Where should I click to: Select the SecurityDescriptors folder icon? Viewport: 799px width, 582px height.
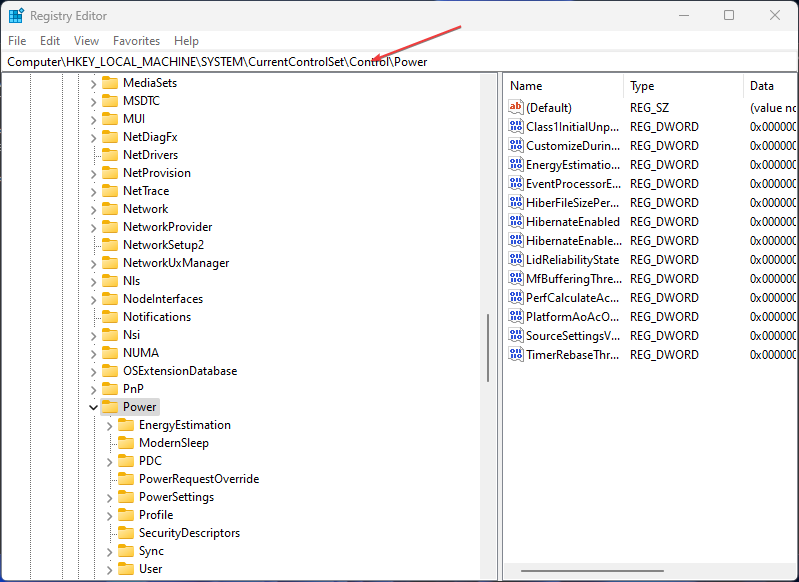coord(126,533)
